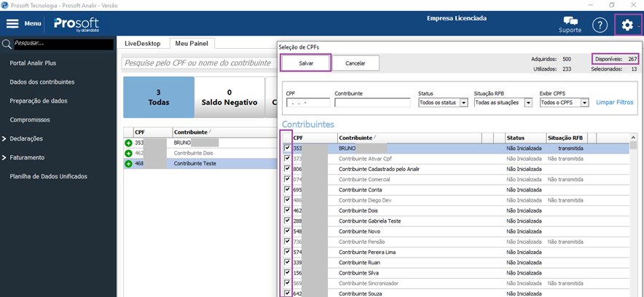Toggle checkbox for Contribuinte Cadastrado pelo Analir
644x297 pixels.
(x=288, y=169)
